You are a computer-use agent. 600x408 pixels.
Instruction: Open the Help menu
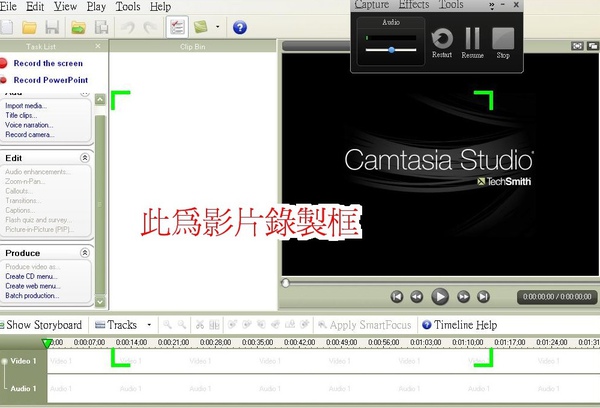[x=160, y=7]
